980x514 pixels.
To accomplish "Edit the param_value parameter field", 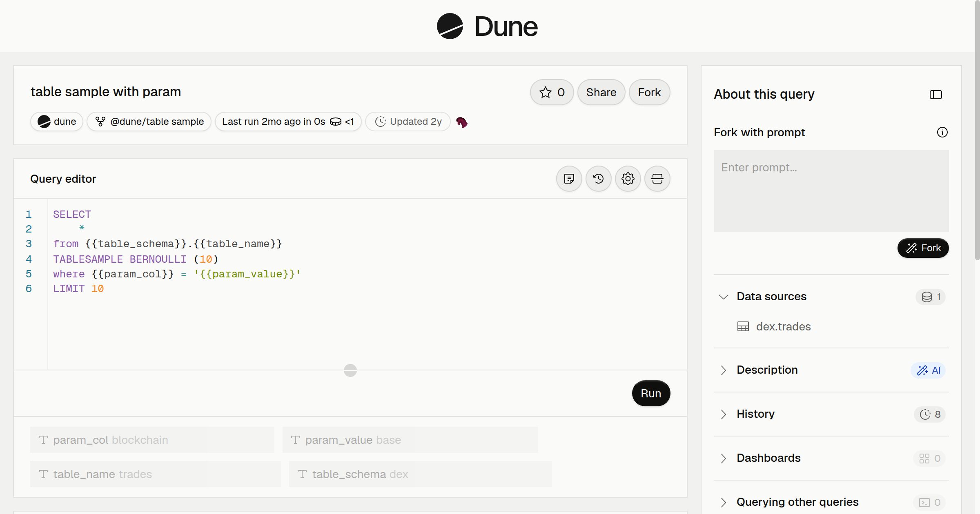I will tap(410, 440).
